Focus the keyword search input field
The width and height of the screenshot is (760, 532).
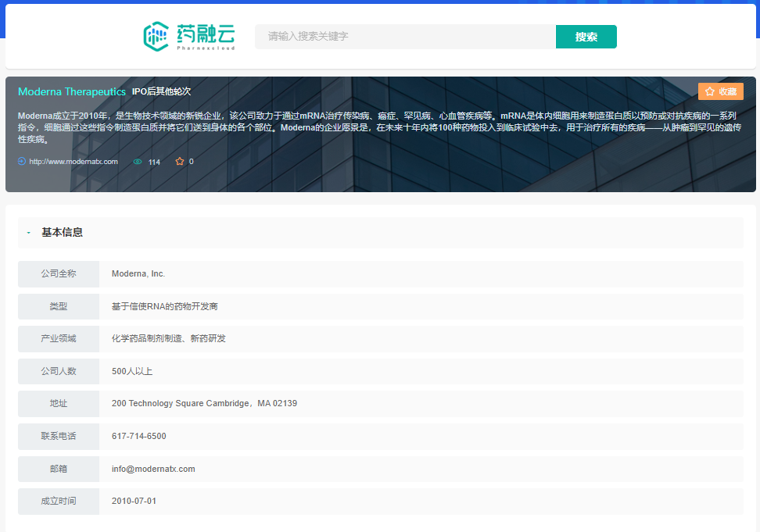pyautogui.click(x=405, y=37)
